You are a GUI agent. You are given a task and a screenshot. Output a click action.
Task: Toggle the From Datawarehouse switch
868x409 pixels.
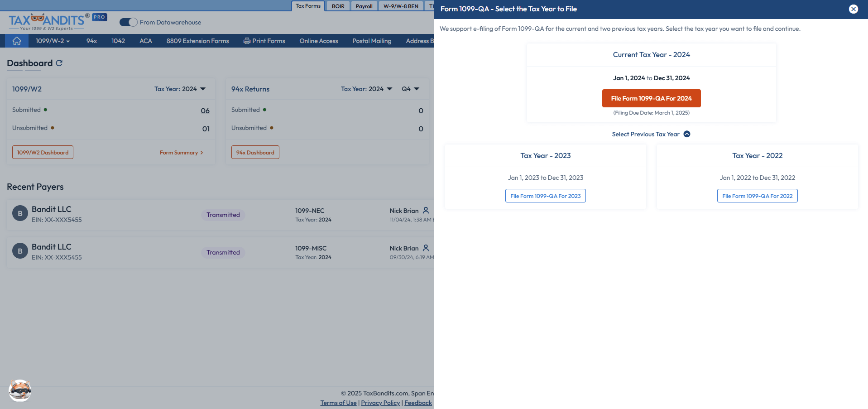[x=128, y=22]
